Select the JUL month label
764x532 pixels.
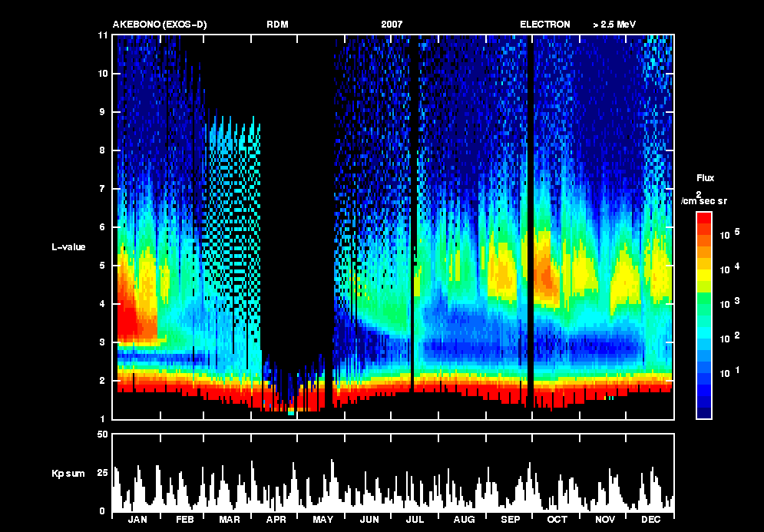pos(417,520)
